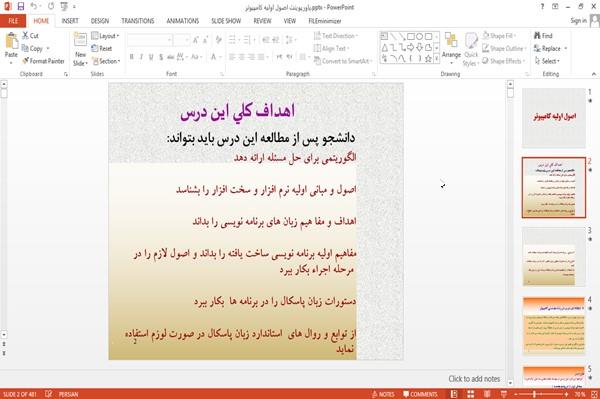Screen dimensions: 600x399
Task: Toggle the Notes pane in the status bar
Action: pos(383,394)
